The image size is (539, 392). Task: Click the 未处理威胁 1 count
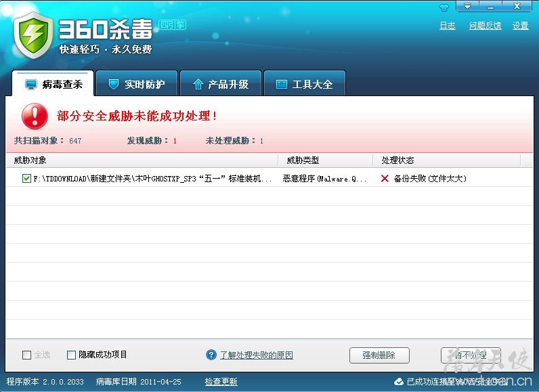tap(234, 141)
